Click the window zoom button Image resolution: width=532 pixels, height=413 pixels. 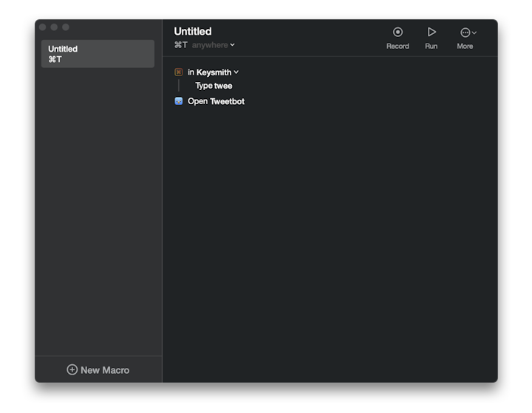(66, 27)
